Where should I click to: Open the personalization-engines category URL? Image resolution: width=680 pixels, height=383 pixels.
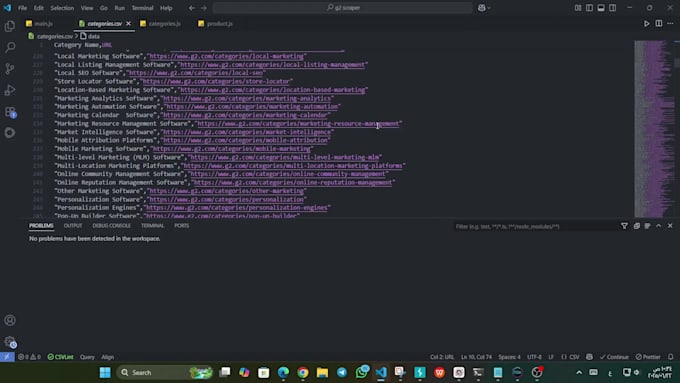click(236, 208)
